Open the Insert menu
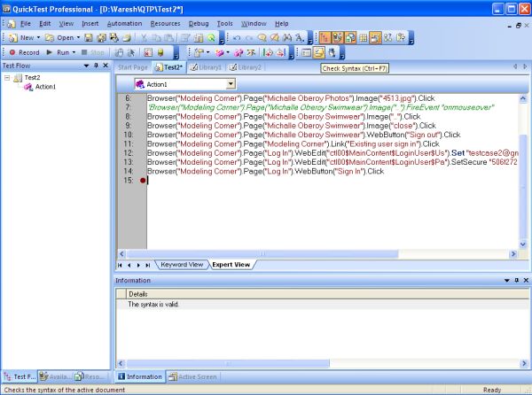 (x=90, y=24)
